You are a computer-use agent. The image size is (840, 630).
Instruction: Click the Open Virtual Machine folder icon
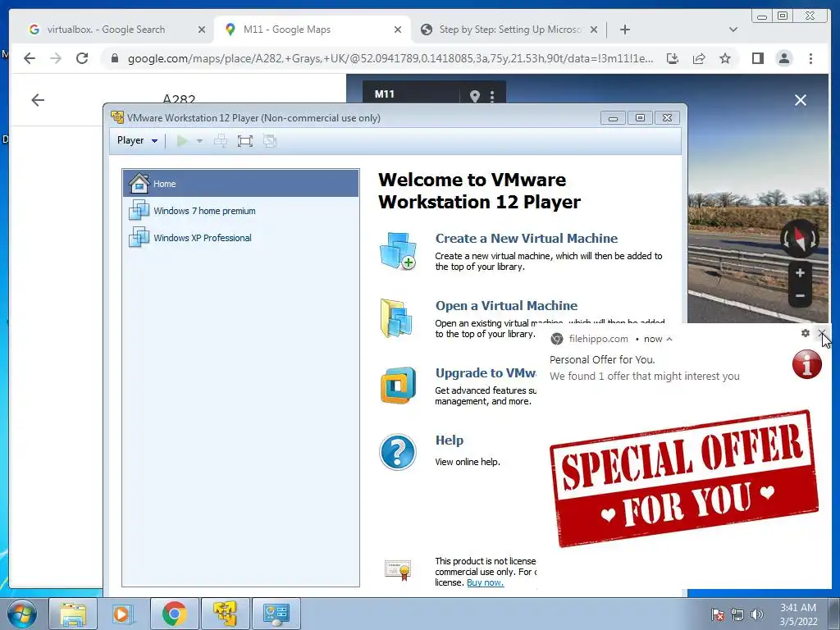(396, 318)
